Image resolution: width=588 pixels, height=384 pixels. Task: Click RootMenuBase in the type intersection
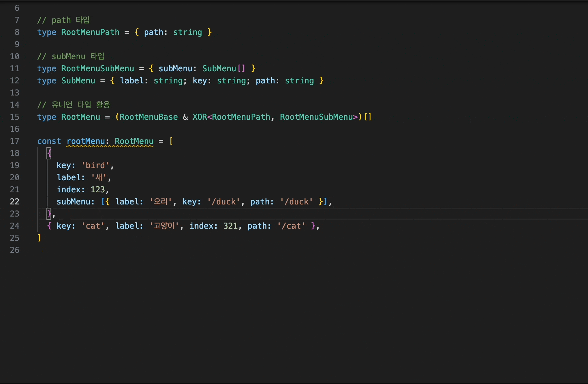(148, 117)
